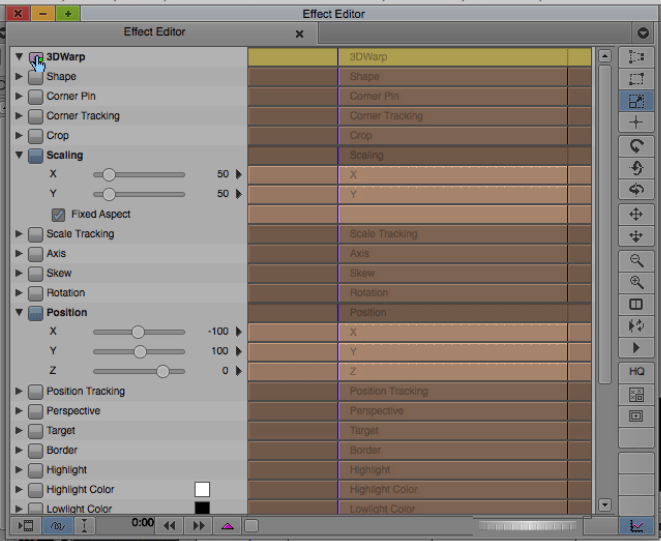Viewport: 661px width, 541px height.
Task: Click the fast forward to next keyframe button
Action: (x=199, y=526)
